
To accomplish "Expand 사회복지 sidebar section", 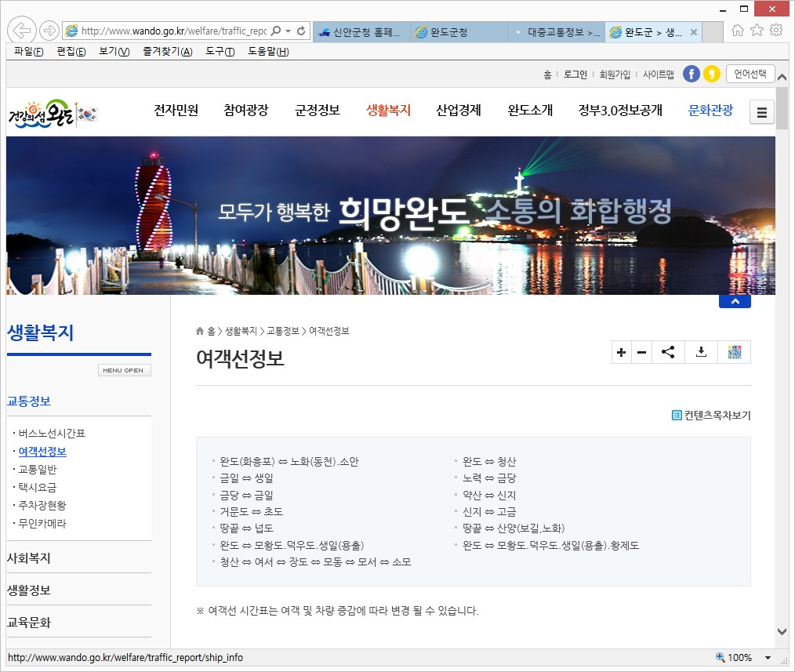I will tap(29, 558).
